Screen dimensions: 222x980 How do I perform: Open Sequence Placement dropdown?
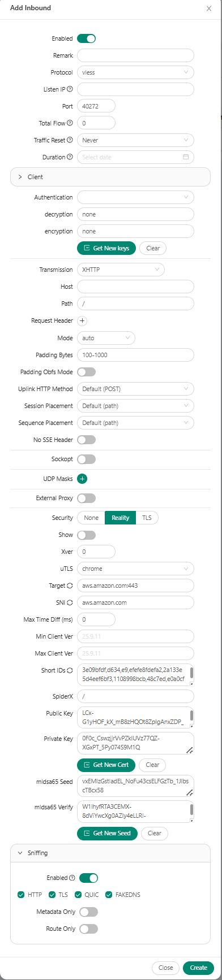tap(135, 423)
